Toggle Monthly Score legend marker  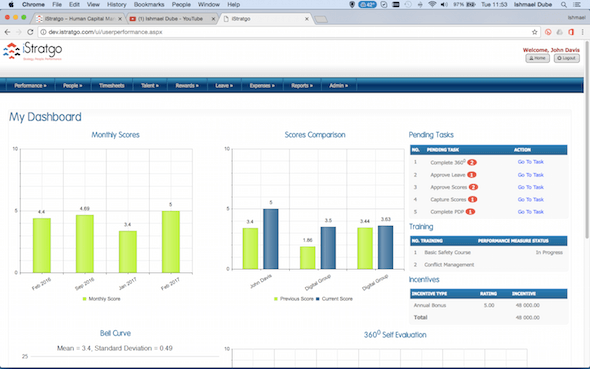(85, 299)
